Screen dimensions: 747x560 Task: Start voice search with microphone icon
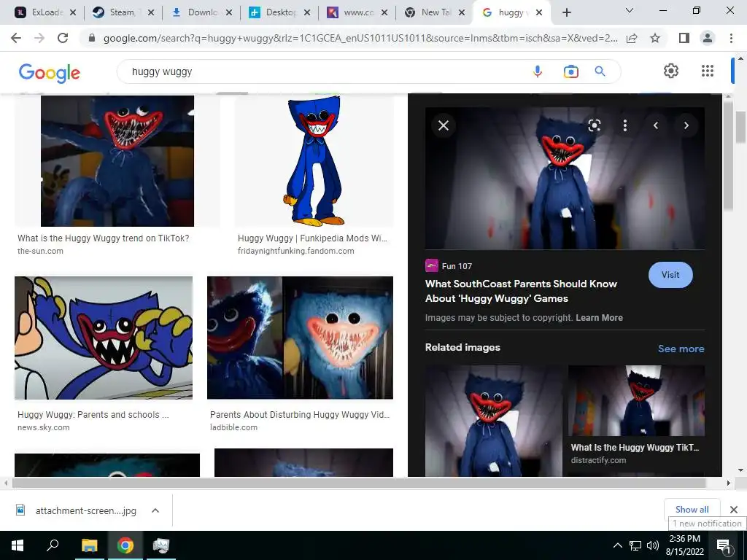tap(538, 71)
